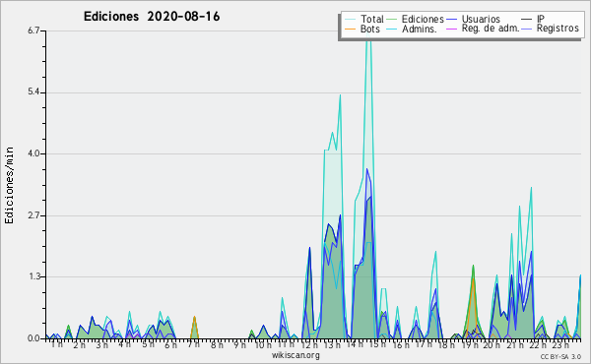
Task: Click the magenta swatch beside Reg. de adm.
Action: [x=451, y=29]
